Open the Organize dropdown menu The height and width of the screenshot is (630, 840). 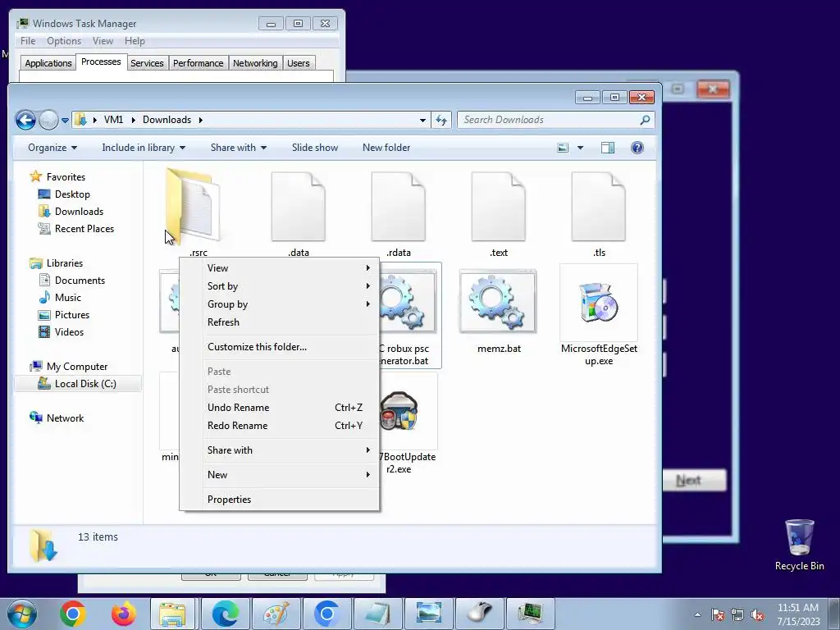tap(52, 148)
